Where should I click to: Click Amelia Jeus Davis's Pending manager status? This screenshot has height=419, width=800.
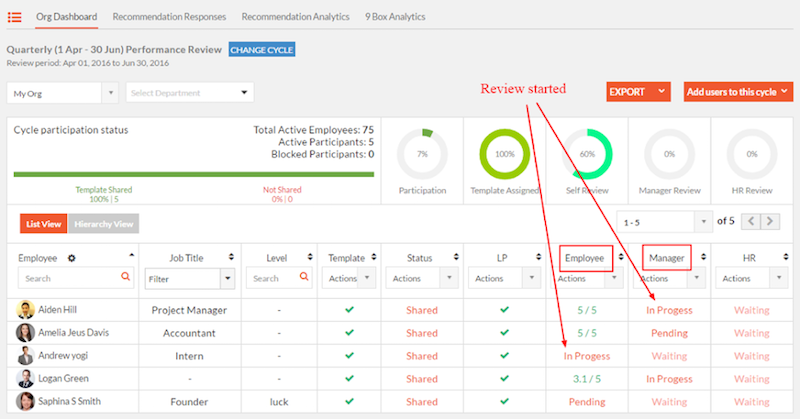669,333
